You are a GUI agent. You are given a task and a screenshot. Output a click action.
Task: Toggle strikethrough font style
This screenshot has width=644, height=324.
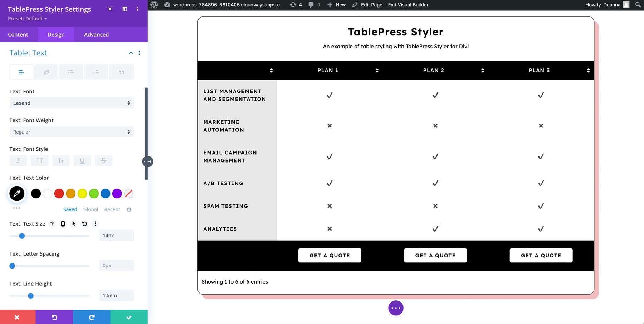(104, 161)
